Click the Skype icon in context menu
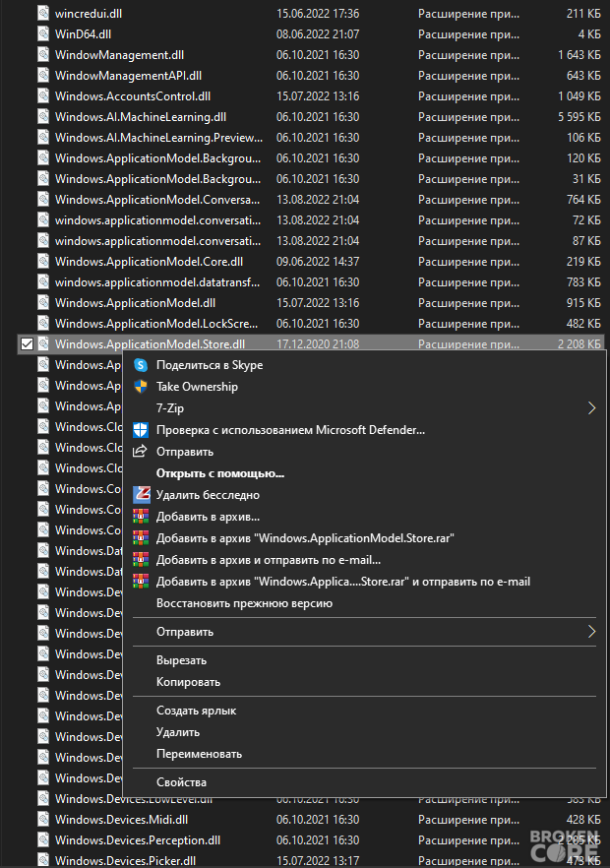This screenshot has height=868, width=610. point(141,365)
